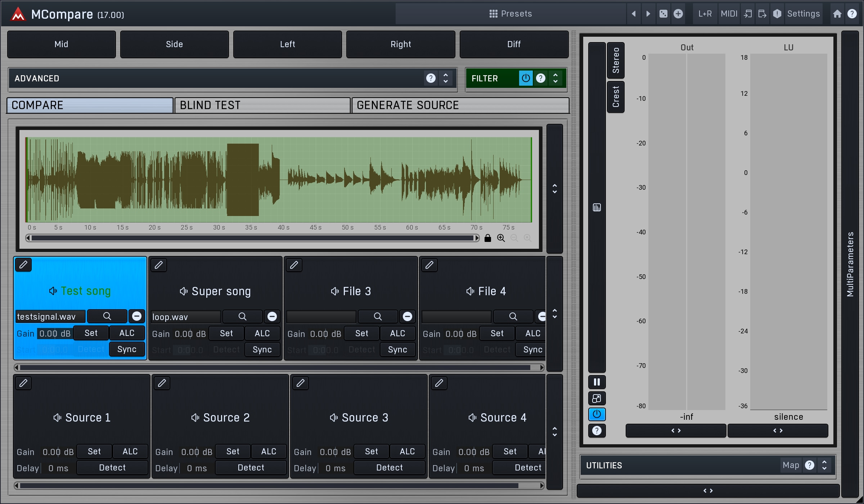Image resolution: width=864 pixels, height=504 pixels.
Task: Toggle the meters power button
Action: pos(597,414)
